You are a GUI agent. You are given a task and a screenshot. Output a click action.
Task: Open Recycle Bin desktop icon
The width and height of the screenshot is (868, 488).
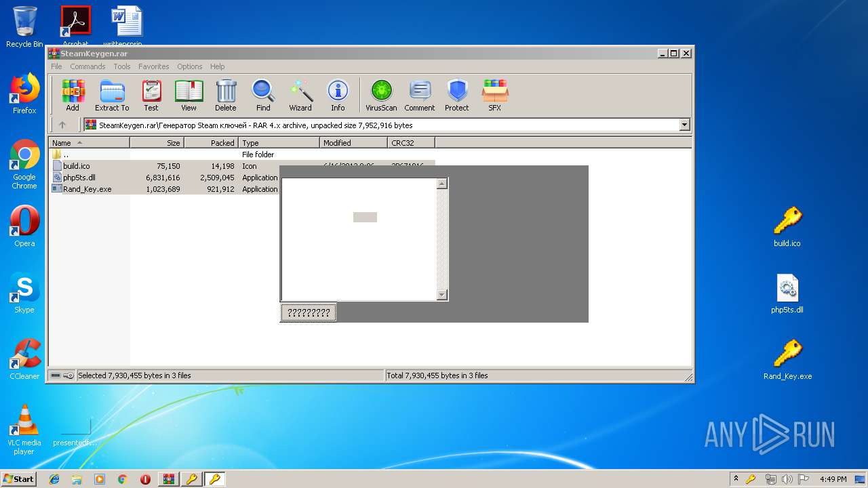click(24, 27)
